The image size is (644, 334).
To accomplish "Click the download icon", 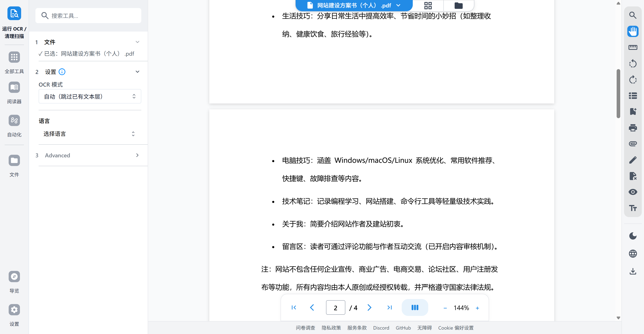I will pyautogui.click(x=633, y=271).
